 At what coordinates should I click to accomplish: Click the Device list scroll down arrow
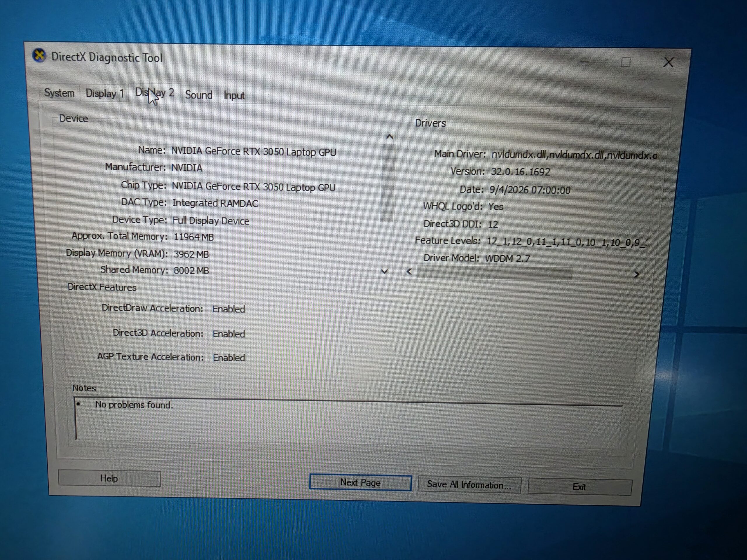click(x=384, y=271)
